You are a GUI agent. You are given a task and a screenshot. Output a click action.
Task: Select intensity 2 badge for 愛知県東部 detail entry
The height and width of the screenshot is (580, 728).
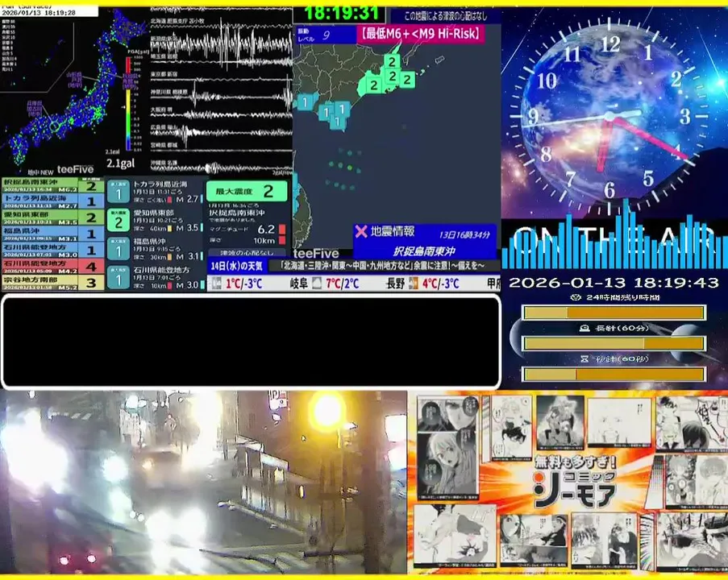pos(119,221)
